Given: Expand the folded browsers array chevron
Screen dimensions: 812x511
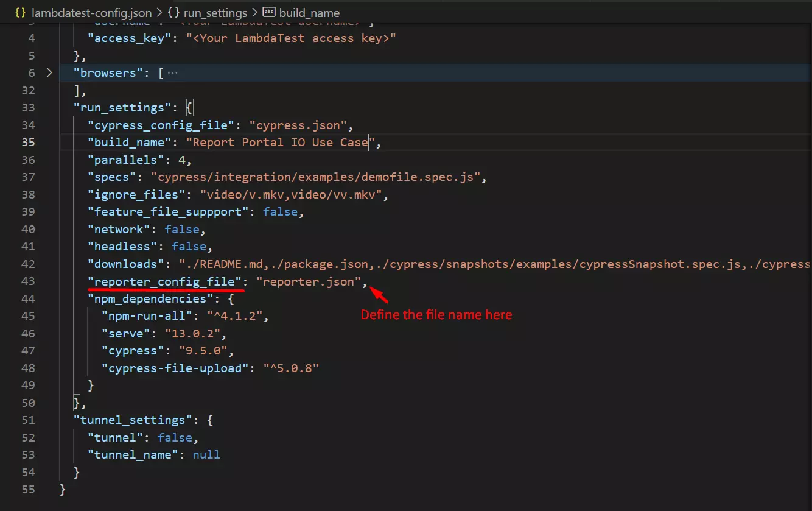Looking at the screenshot, I should tap(49, 73).
